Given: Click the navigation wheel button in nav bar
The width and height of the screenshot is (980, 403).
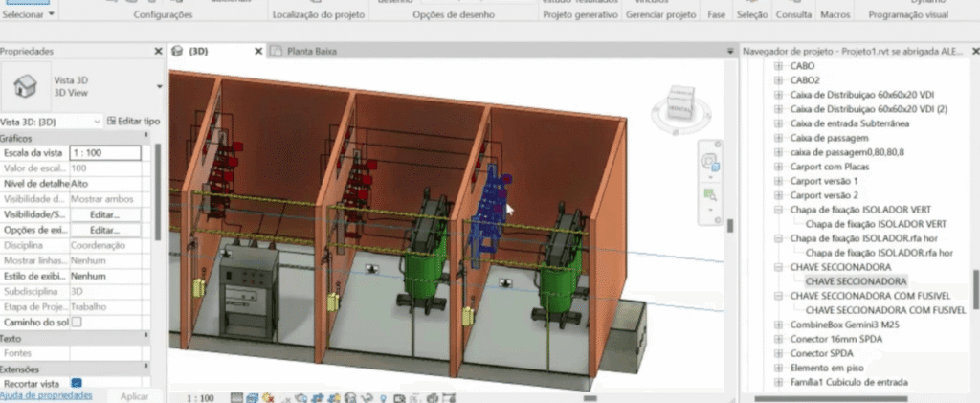Looking at the screenshot, I should click(x=710, y=159).
